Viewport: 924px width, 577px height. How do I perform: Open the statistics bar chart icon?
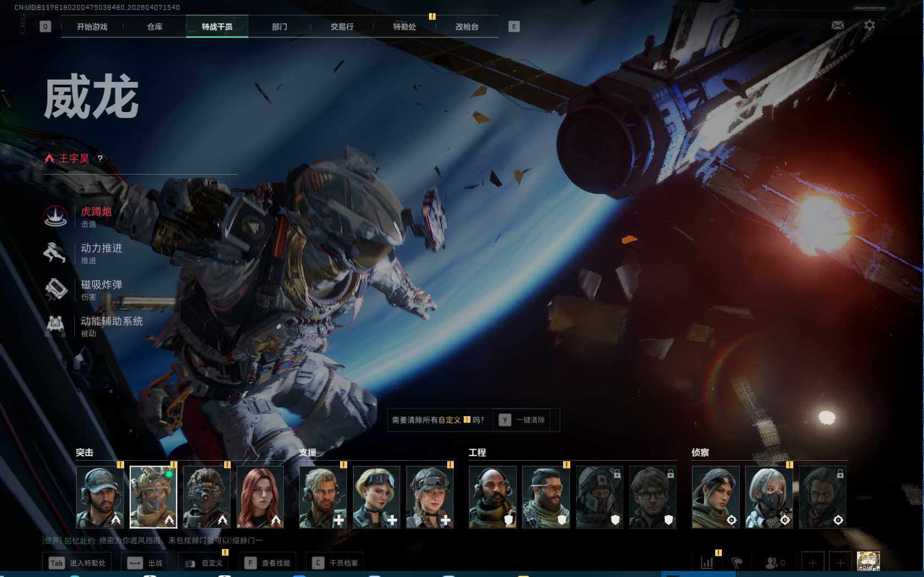[x=707, y=563]
